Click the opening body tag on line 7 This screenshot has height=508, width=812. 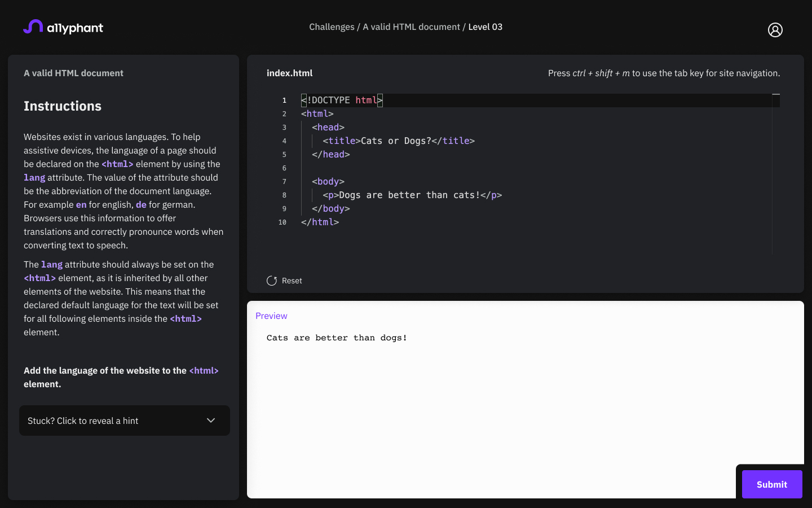click(328, 182)
